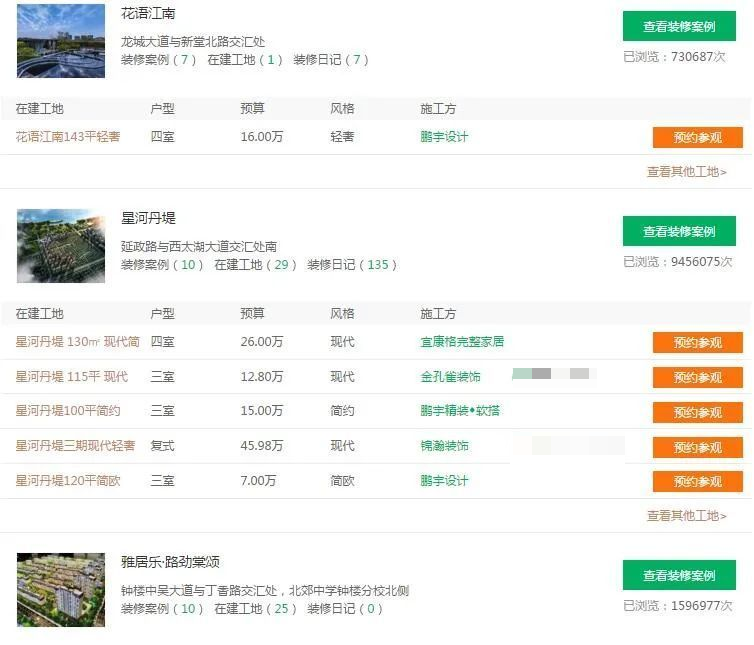Open the 星河丹堤100平简约 site link

pos(67,411)
